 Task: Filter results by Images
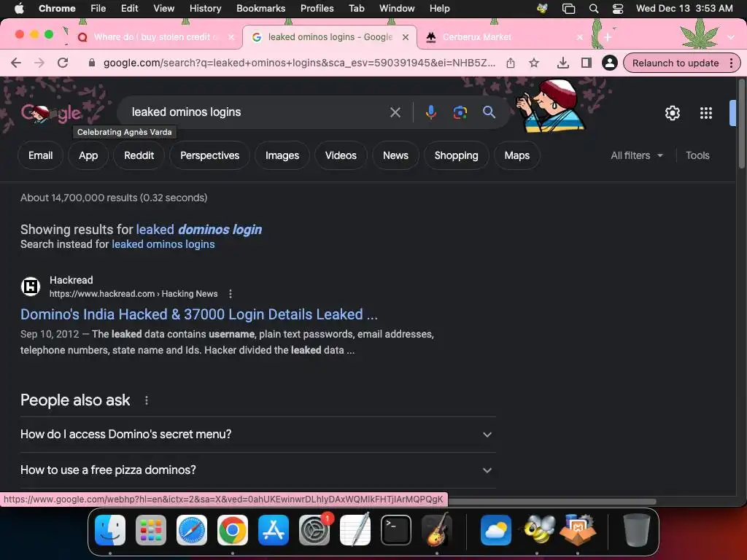coord(282,156)
